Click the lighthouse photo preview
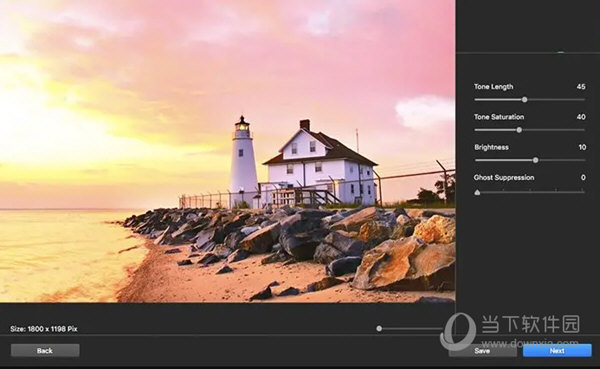Screen dimensions: 600x369 click(x=228, y=151)
